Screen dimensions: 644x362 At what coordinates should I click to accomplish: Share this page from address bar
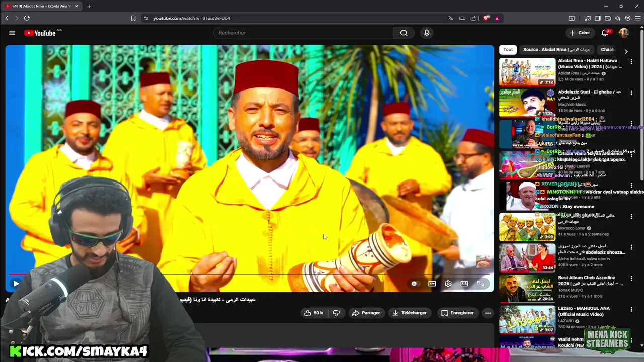[473, 18]
